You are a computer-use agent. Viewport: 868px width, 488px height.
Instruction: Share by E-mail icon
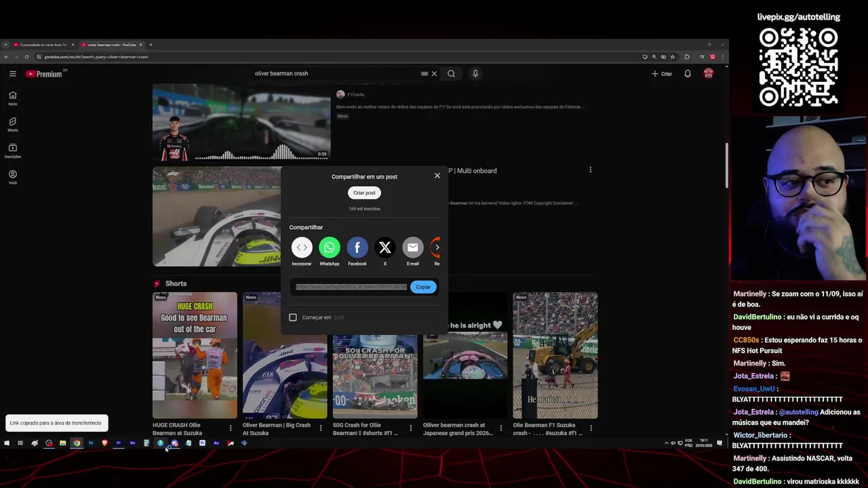pyautogui.click(x=412, y=247)
